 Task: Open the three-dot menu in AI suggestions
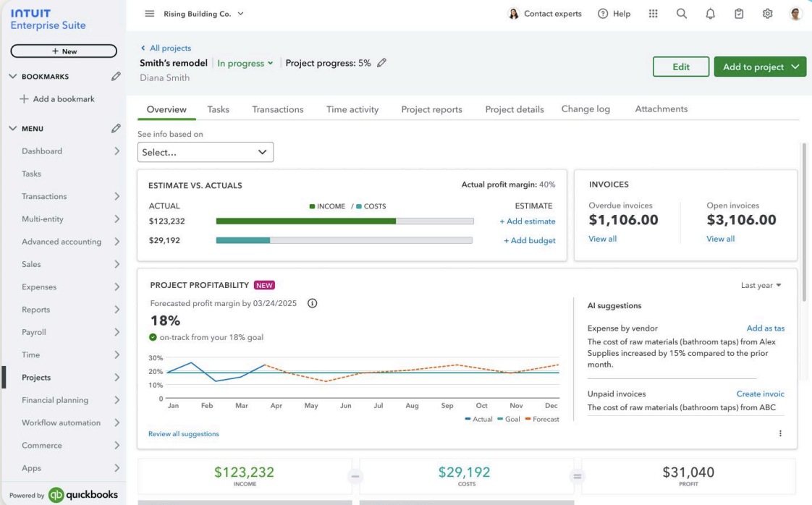tap(780, 433)
